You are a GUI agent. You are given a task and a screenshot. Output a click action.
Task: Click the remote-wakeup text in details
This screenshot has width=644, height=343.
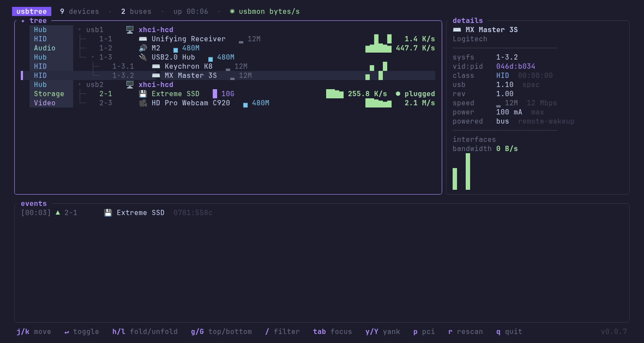click(546, 121)
